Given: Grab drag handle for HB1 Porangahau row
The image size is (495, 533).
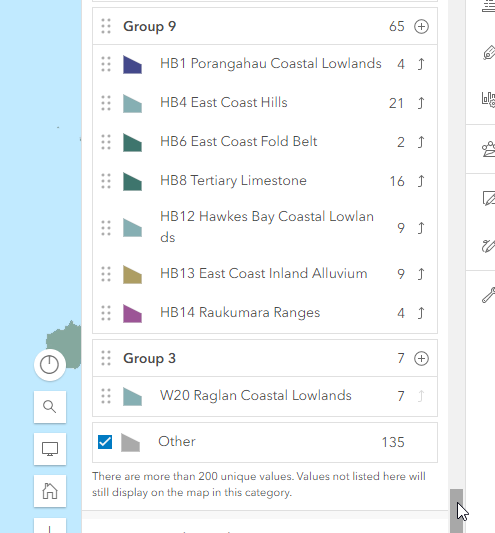Looking at the screenshot, I should click(x=106, y=64).
